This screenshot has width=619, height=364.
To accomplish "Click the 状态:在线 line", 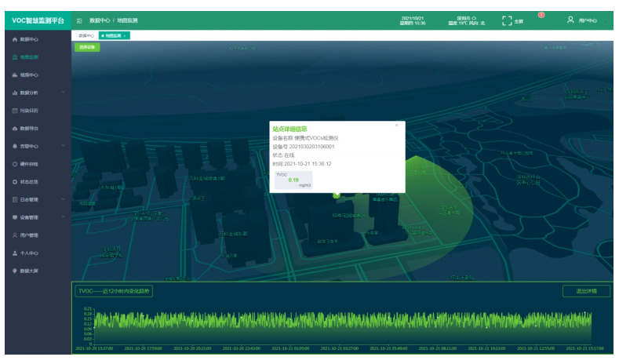I will 283,155.
